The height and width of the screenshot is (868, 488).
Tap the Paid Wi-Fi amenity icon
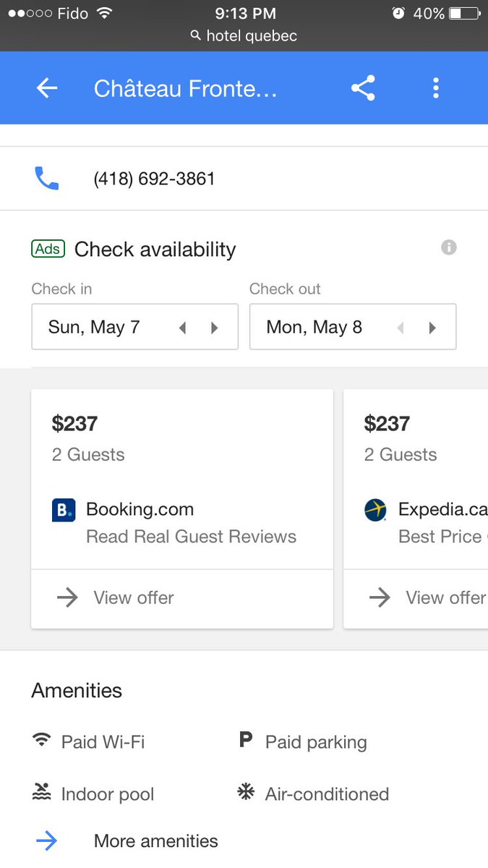(x=42, y=741)
